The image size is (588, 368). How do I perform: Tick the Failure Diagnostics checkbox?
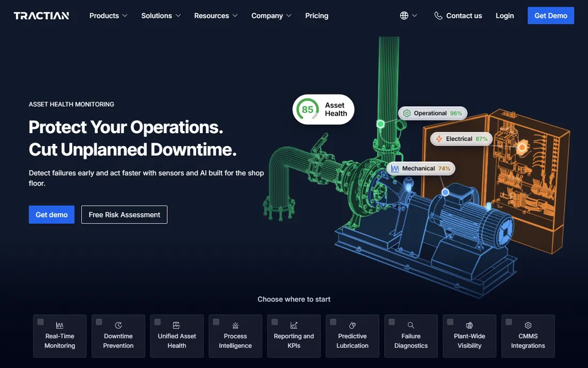[x=391, y=322]
